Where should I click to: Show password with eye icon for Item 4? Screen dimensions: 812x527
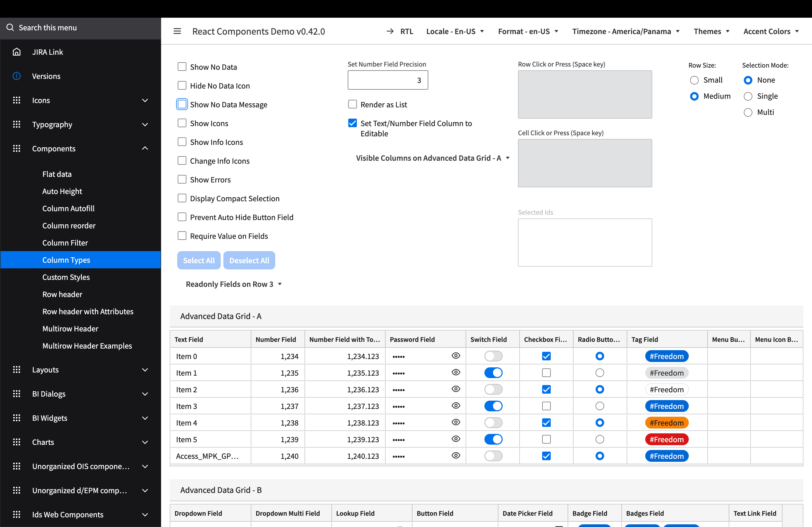click(456, 422)
